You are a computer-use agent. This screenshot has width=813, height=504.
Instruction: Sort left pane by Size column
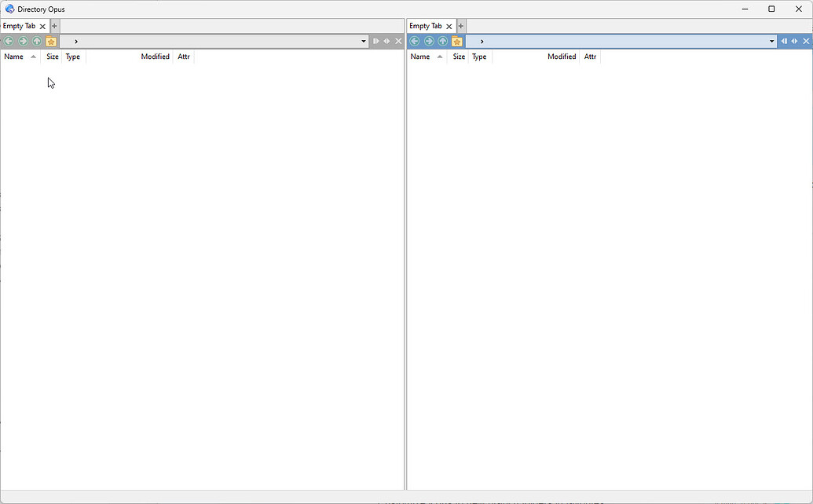[51, 57]
